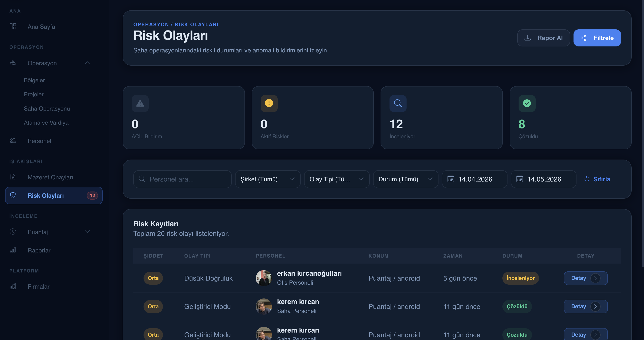
Task: Open Firmalar menu item
Action: [x=39, y=287]
